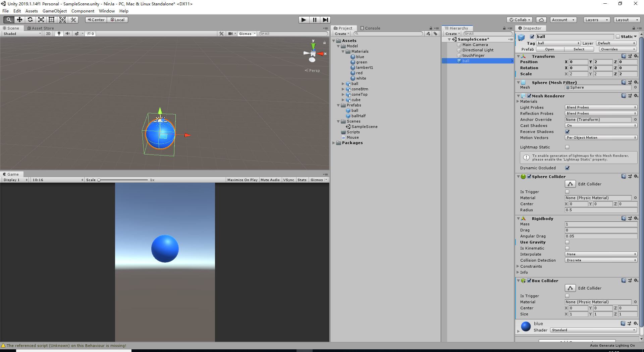The image size is (644, 352).
Task: Open the Component menu
Action: pyautogui.click(x=83, y=11)
